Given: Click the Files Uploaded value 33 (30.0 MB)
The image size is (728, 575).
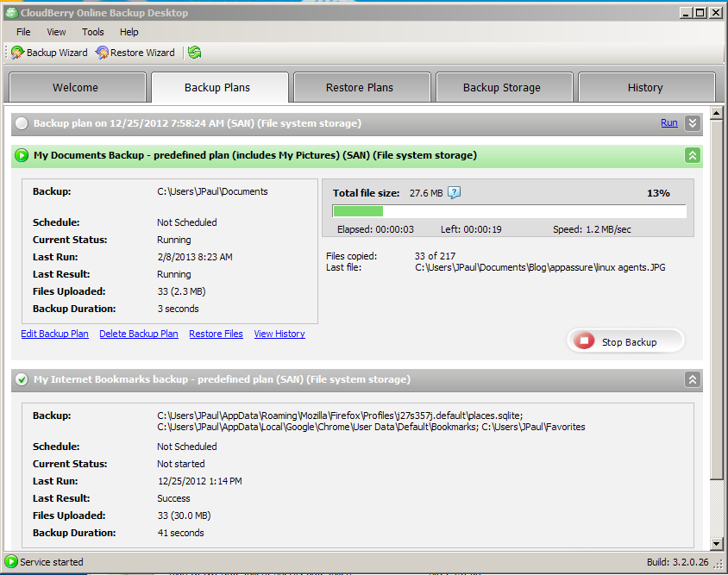Looking at the screenshot, I should (184, 516).
